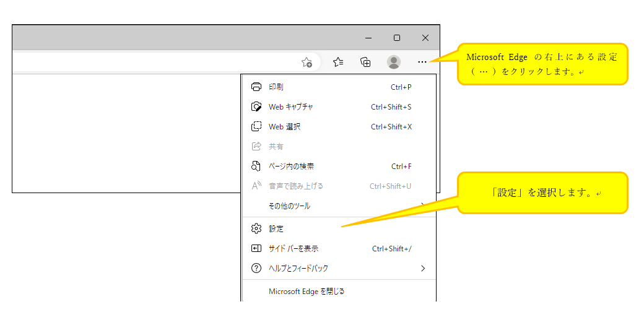The height and width of the screenshot is (312, 644).
Task: Close the Edge window with X
Action: (425, 38)
